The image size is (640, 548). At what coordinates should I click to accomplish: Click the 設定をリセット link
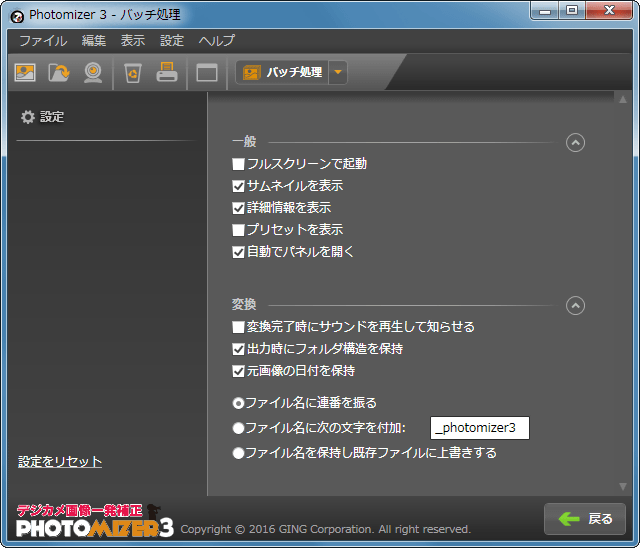(x=60, y=462)
